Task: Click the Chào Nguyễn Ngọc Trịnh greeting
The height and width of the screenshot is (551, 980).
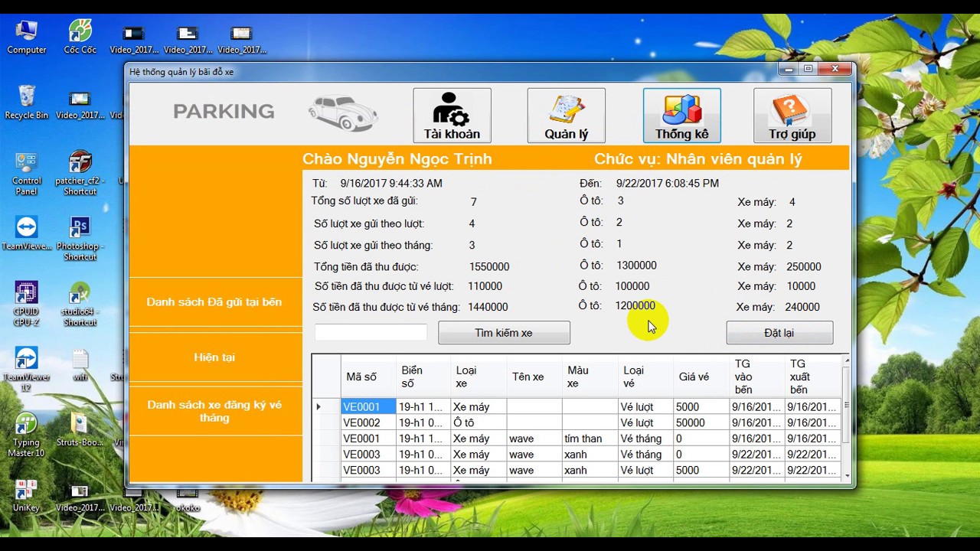Action: coord(397,159)
